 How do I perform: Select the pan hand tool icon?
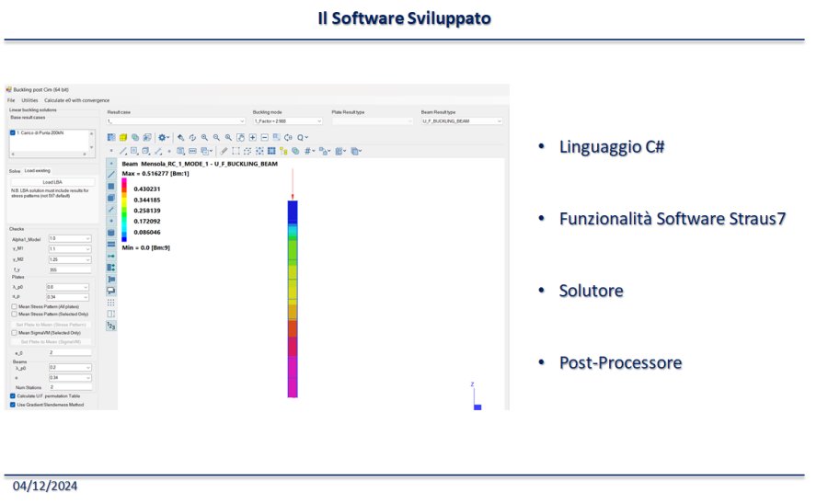241,137
